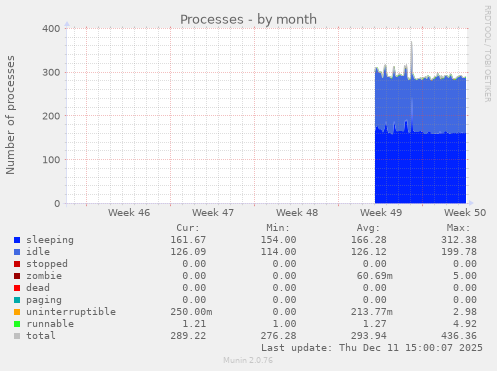Viewport: 497px width, 371px height.
Task: Click the "Week 46" x-axis label
Action: [x=129, y=213]
